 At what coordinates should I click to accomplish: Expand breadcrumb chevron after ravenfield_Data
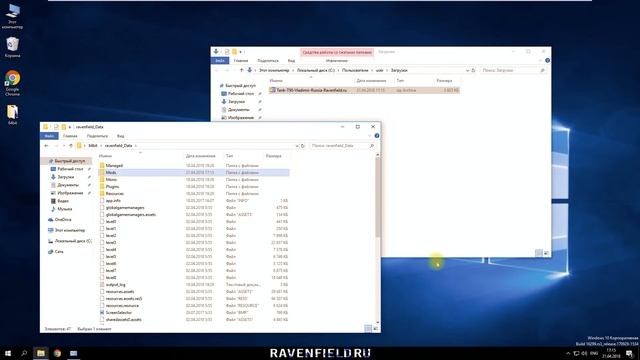click(136, 146)
